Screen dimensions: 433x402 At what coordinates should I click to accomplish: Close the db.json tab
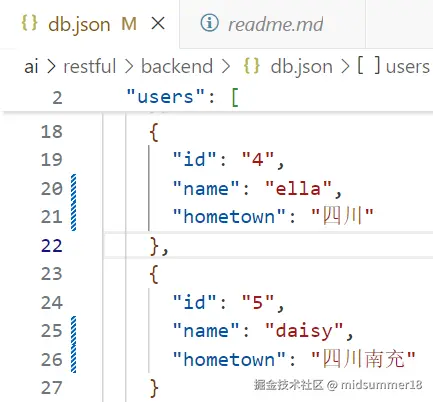coord(158,24)
